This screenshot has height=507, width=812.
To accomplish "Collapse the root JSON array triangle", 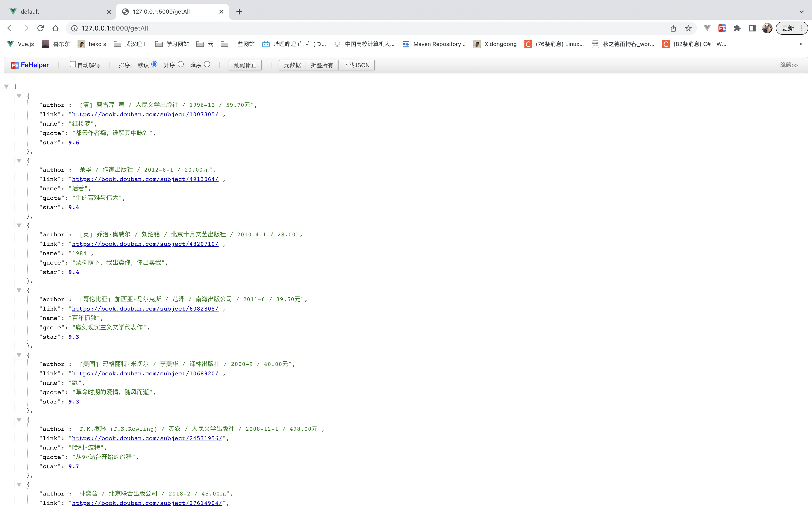I will click(x=6, y=87).
